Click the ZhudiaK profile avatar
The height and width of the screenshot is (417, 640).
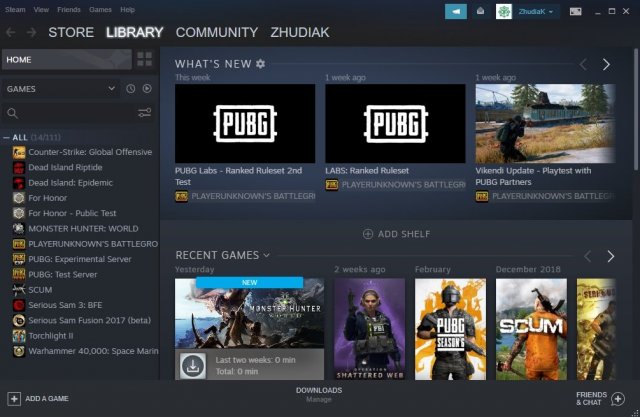[504, 11]
